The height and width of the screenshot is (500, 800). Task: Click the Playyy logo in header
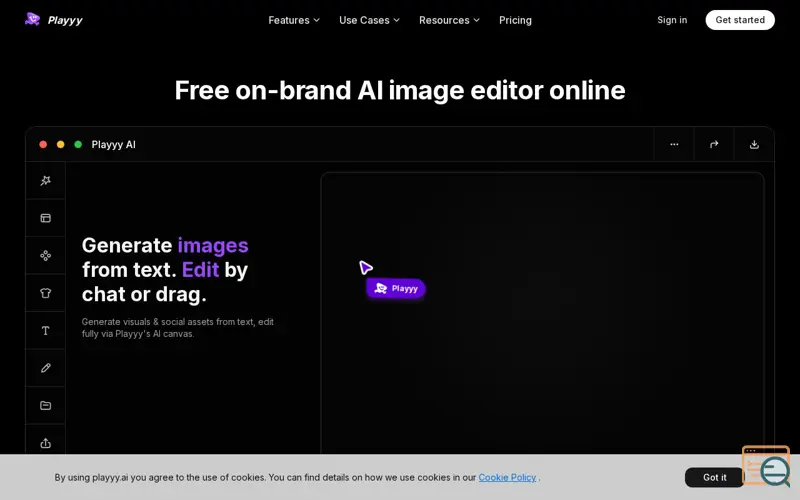pos(54,20)
